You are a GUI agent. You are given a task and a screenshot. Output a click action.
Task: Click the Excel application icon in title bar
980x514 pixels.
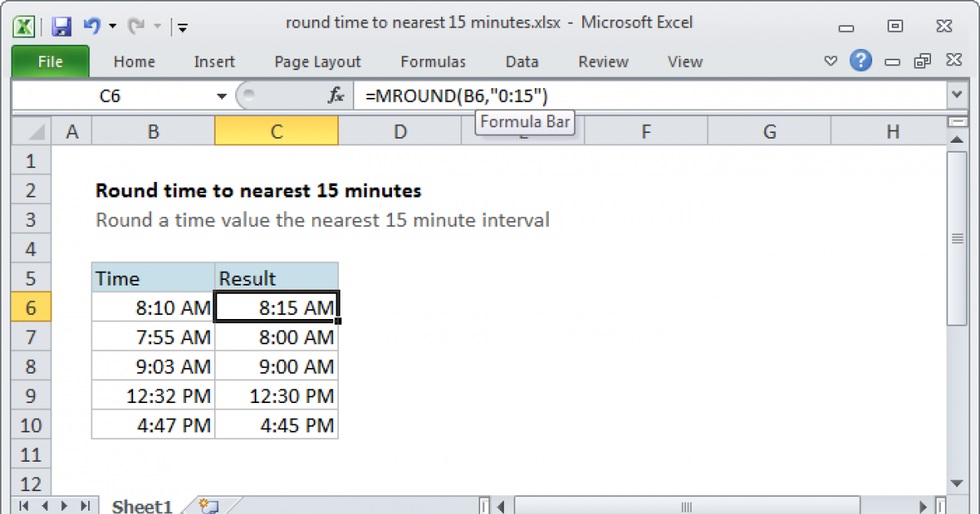coord(25,26)
